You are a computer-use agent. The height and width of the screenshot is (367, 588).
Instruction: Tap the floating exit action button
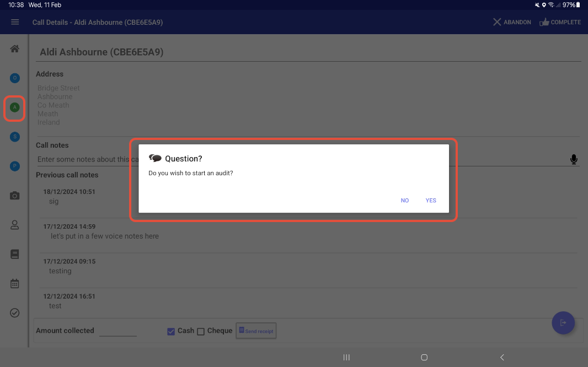point(563,323)
